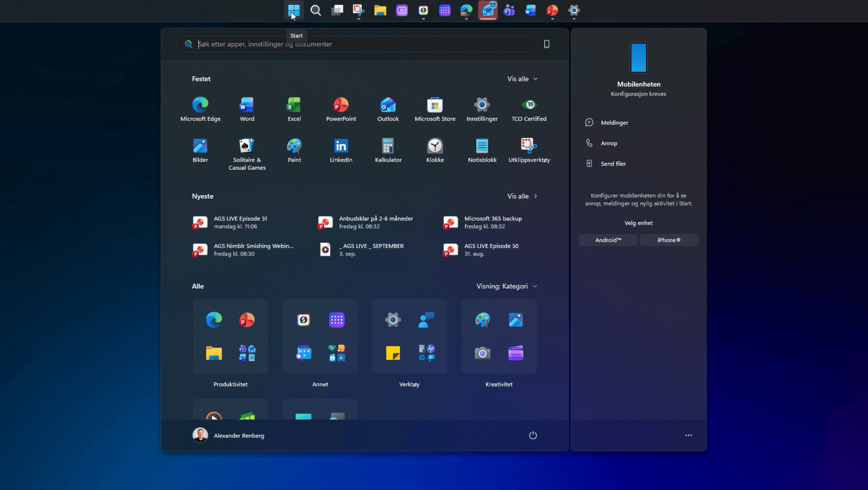This screenshot has width=868, height=490.
Task: Click taskbar search icon
Action: click(316, 10)
